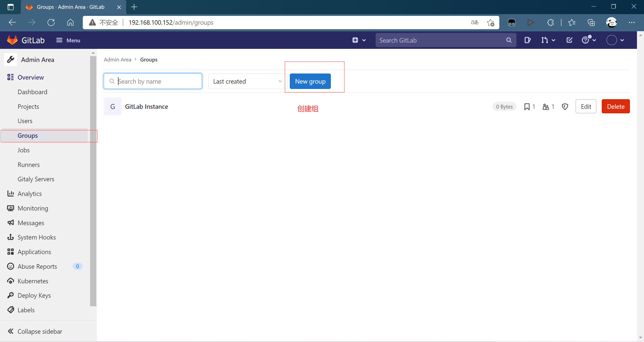Toggle help menu dropdown

(x=589, y=40)
